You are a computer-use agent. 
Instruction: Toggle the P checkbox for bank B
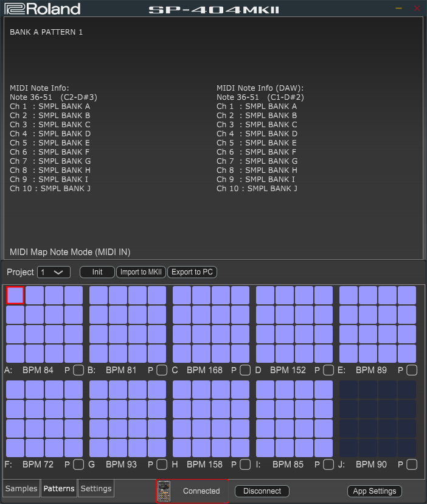tap(162, 370)
